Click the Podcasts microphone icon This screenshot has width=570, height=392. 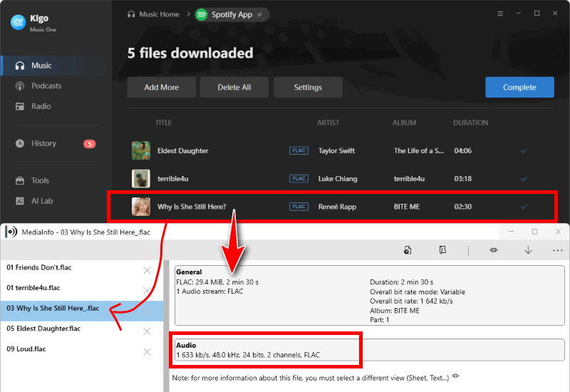point(20,86)
